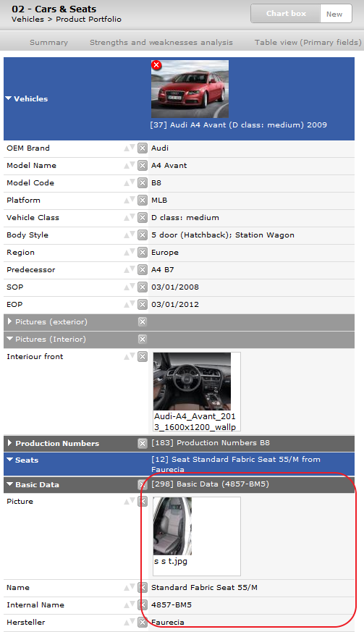Sort by Model Name using arrows
Viewport: 364px width, 632px height.
[130, 165]
